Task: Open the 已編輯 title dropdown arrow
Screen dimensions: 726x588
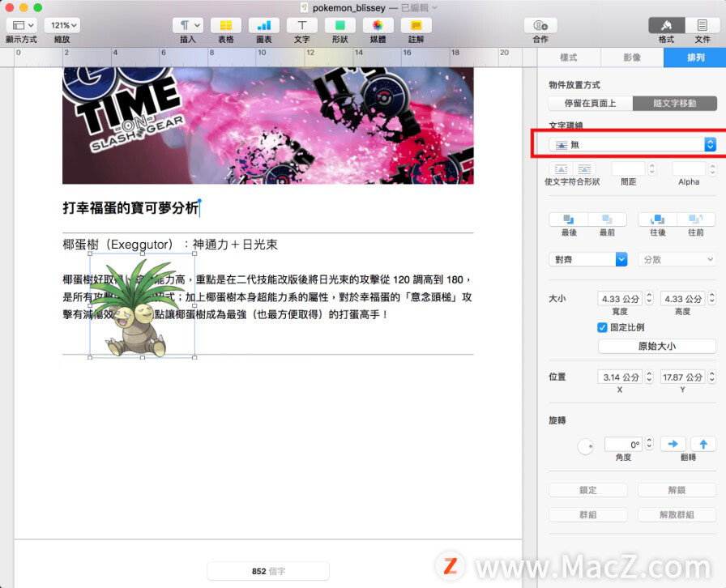Action: 434,8
